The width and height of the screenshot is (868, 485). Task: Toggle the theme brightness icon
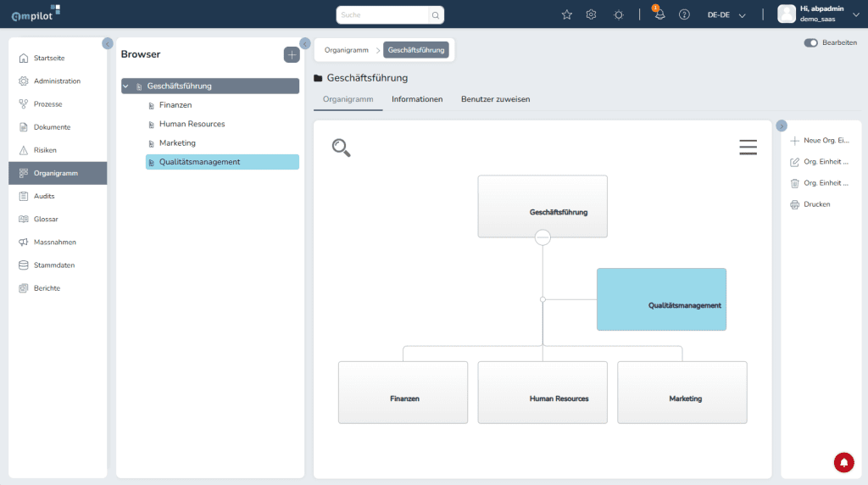point(619,14)
